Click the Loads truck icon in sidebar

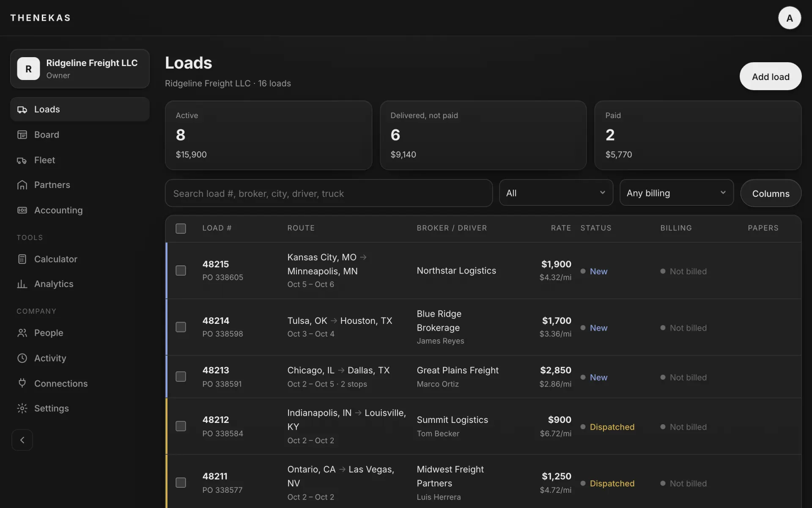22,110
